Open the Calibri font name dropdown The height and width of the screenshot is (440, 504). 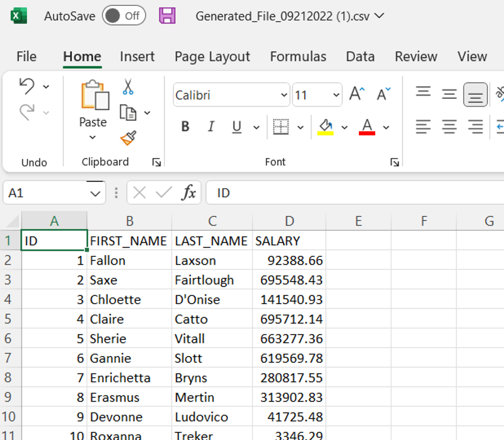[284, 95]
